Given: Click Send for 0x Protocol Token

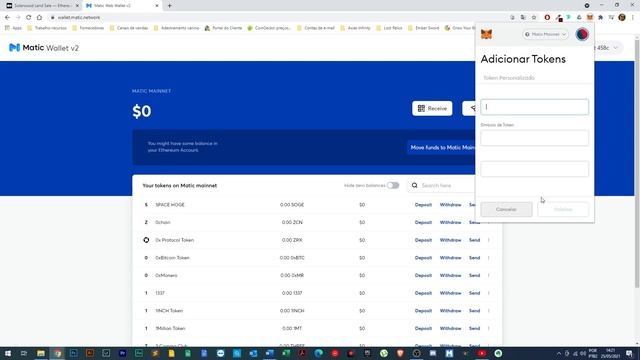Looking at the screenshot, I should coord(474,240).
